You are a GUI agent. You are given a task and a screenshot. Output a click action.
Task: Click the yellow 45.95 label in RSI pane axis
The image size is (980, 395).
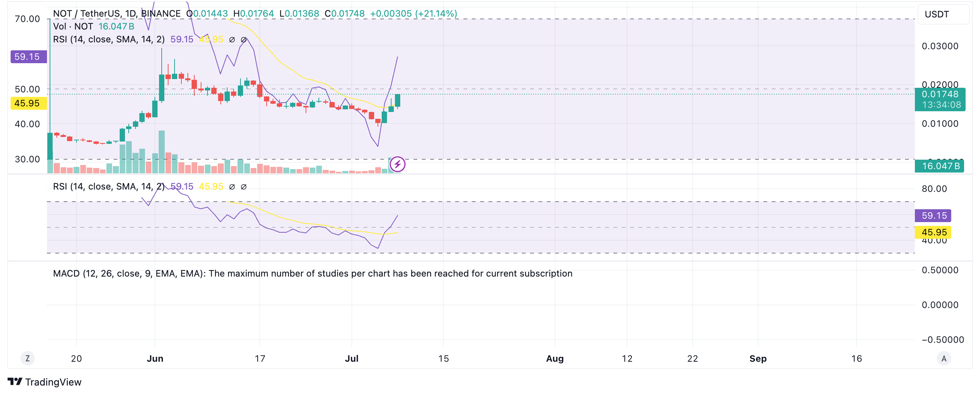pos(933,232)
